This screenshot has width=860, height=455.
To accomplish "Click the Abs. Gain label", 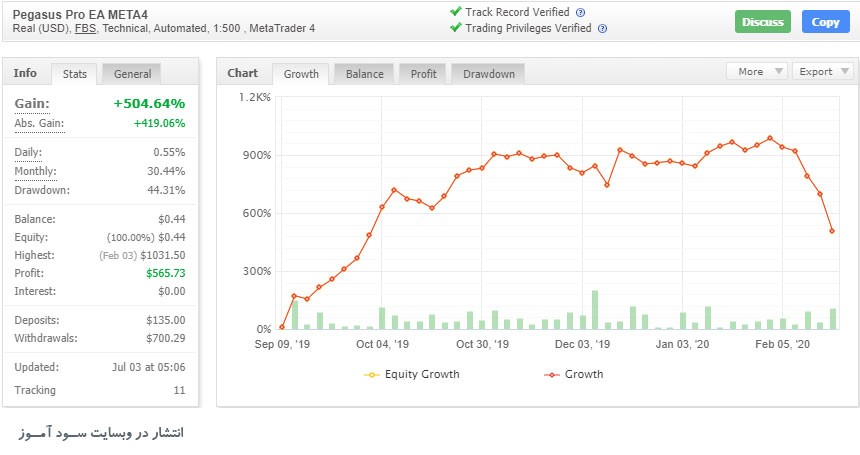I will tap(39, 123).
